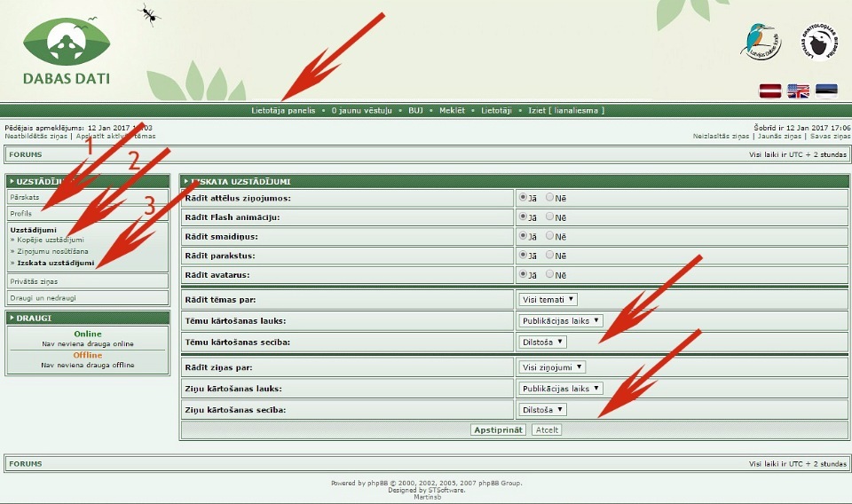Open Lietotāja panelis in the top menu
This screenshot has height=504, width=852.
click(x=283, y=111)
